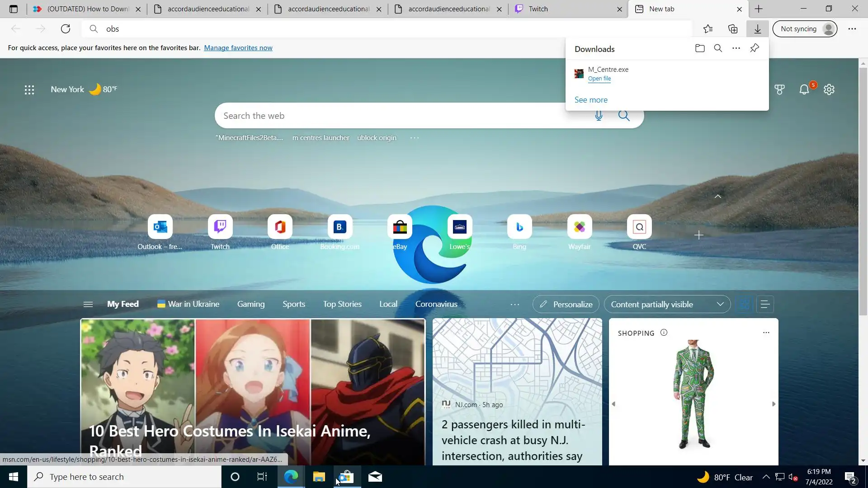Open the Downloads folder icon
This screenshot has height=488, width=868.
click(700, 48)
